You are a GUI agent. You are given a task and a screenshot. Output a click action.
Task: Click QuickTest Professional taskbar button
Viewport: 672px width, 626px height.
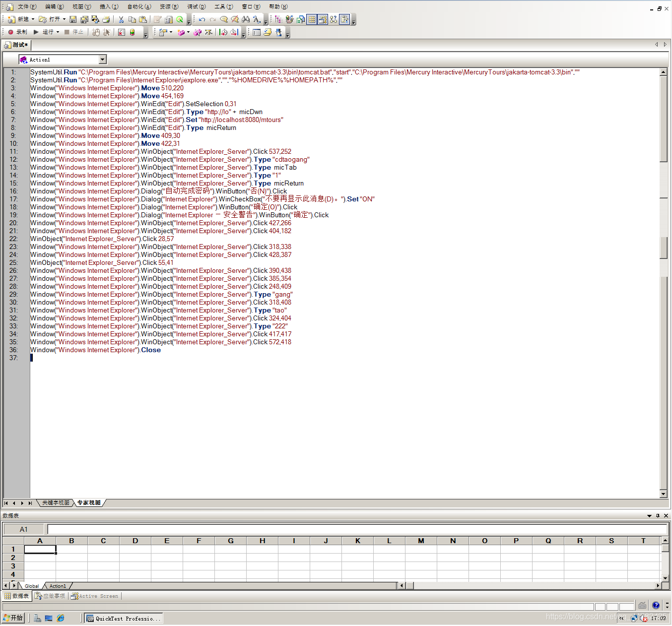[x=124, y=619]
